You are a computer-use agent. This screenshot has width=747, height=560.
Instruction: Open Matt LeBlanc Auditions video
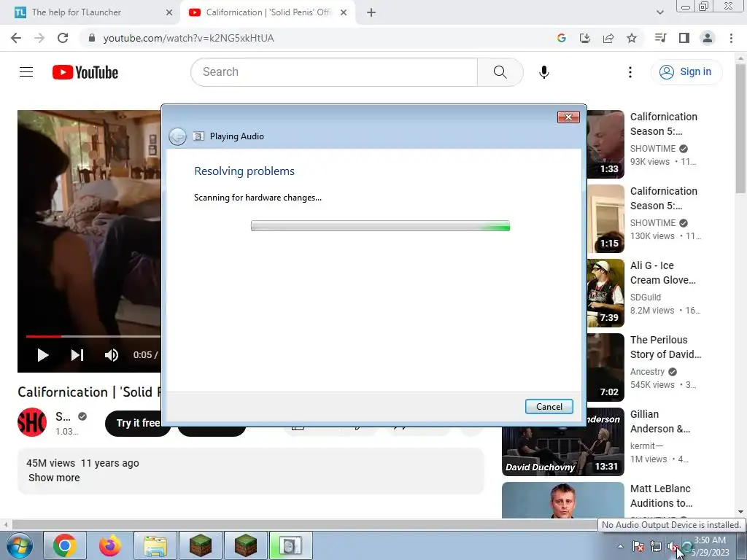click(x=661, y=496)
